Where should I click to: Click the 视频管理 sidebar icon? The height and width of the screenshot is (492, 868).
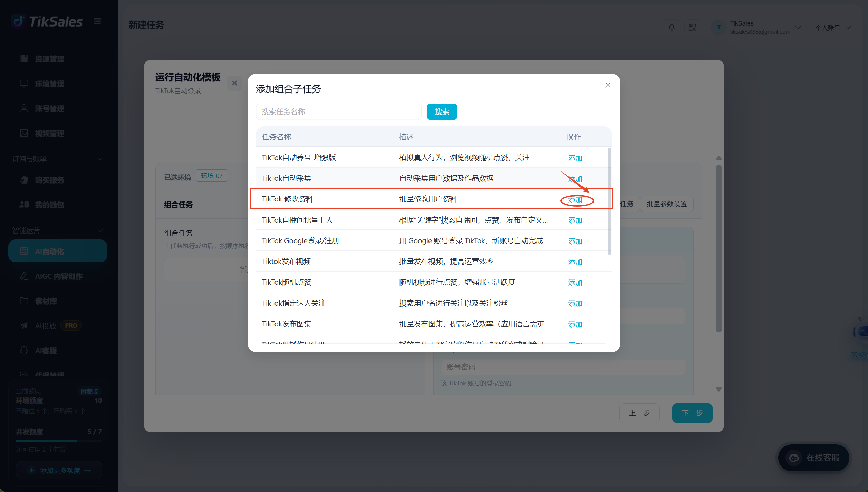click(x=24, y=133)
